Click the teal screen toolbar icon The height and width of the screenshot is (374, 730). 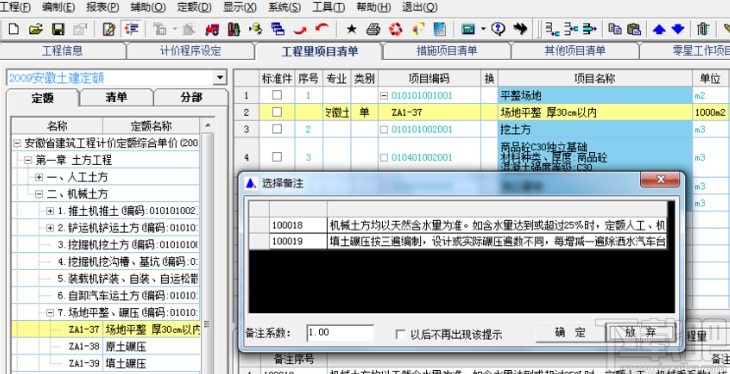tap(468, 29)
